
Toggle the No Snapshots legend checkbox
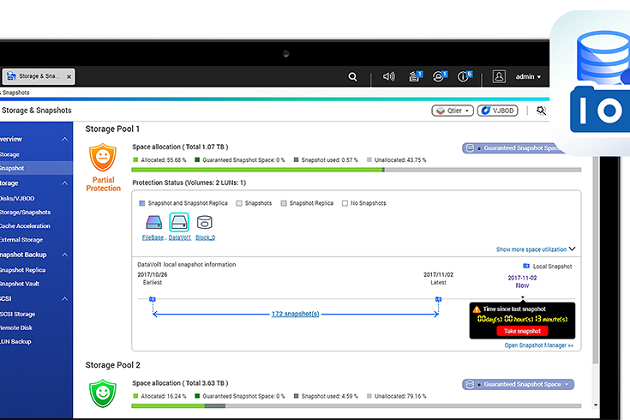click(x=344, y=203)
